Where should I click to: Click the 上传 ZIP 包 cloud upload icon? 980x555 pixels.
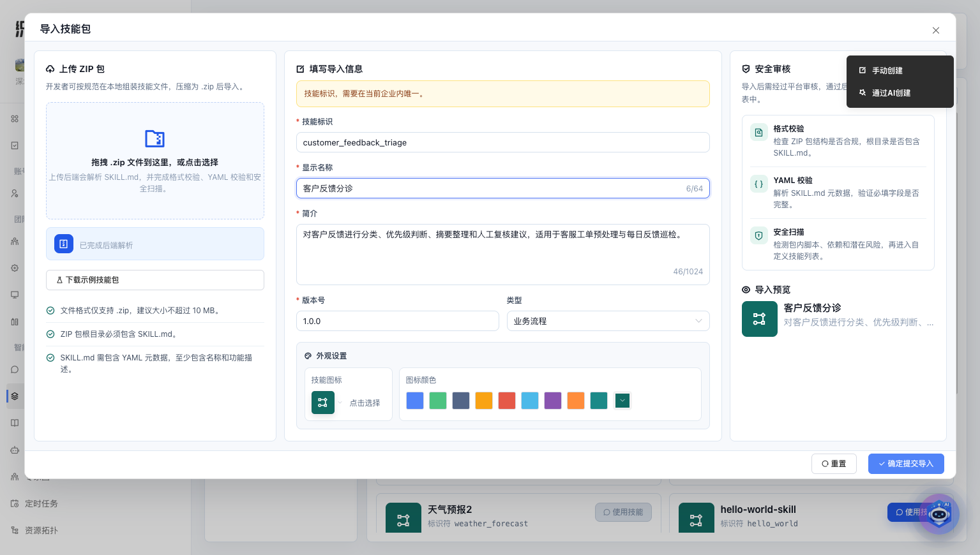50,69
